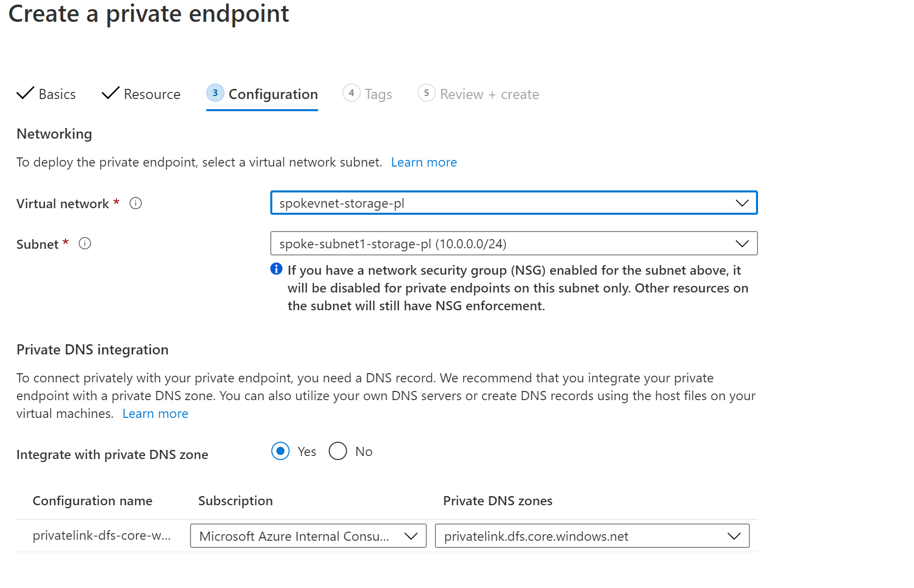Open Learn more link under Networking
Image resolution: width=914 pixels, height=588 pixels.
coord(424,162)
